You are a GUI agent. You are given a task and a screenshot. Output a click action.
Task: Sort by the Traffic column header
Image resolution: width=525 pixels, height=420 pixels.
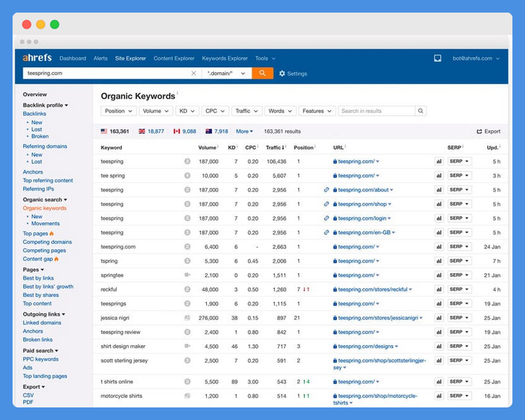(275, 147)
